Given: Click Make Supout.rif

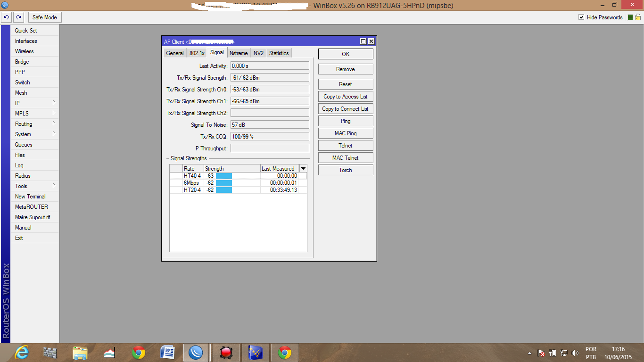Looking at the screenshot, I should pyautogui.click(x=35, y=217).
